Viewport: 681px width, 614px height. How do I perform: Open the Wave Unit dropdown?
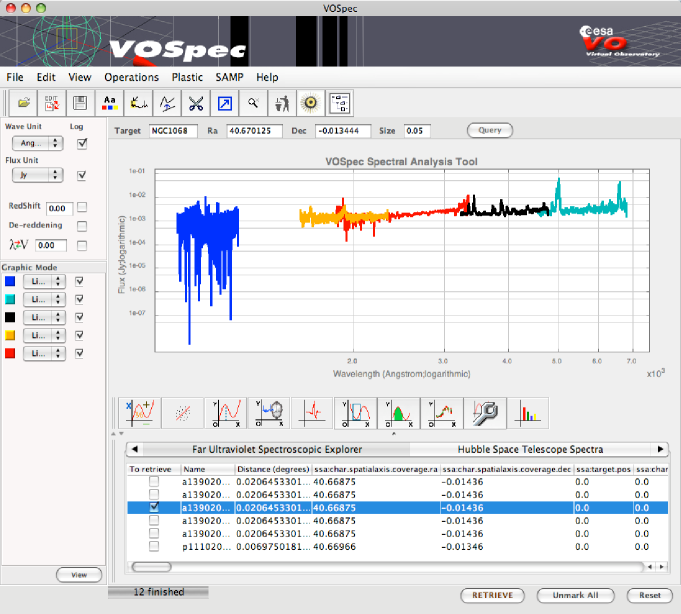click(40, 143)
